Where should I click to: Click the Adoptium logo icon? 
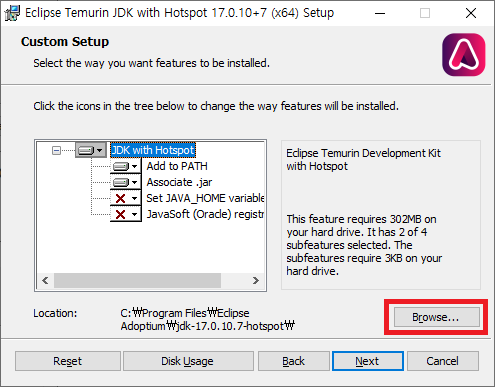click(x=464, y=55)
